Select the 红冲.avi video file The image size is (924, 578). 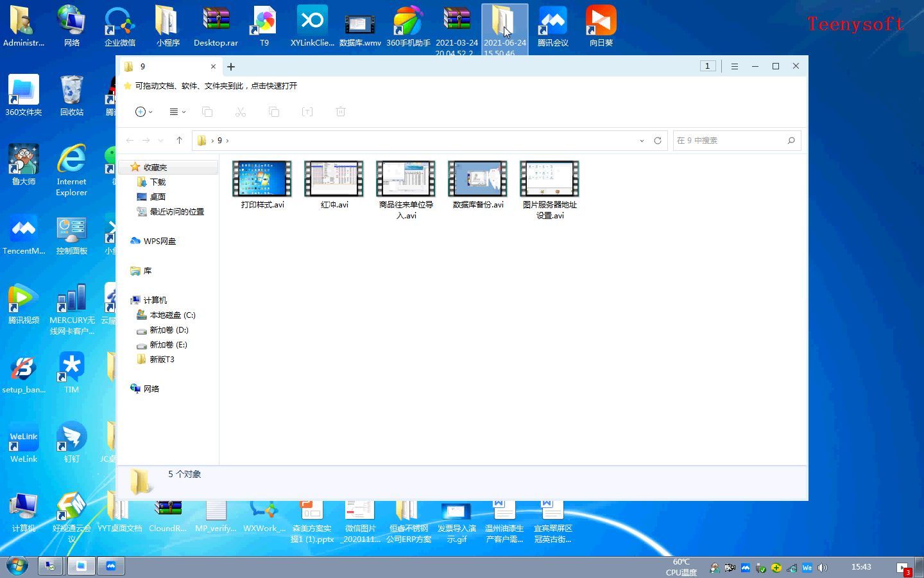[x=334, y=184]
